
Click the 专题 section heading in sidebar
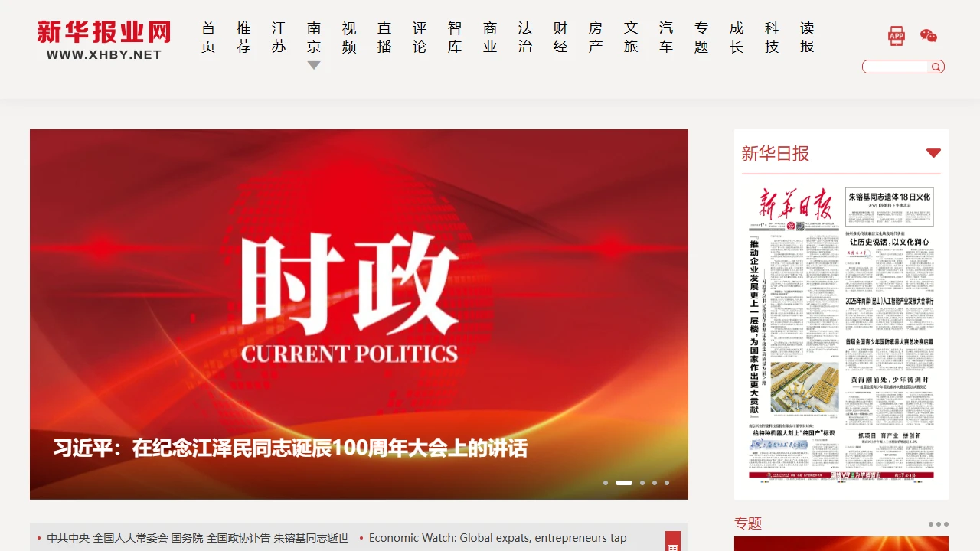click(x=748, y=523)
